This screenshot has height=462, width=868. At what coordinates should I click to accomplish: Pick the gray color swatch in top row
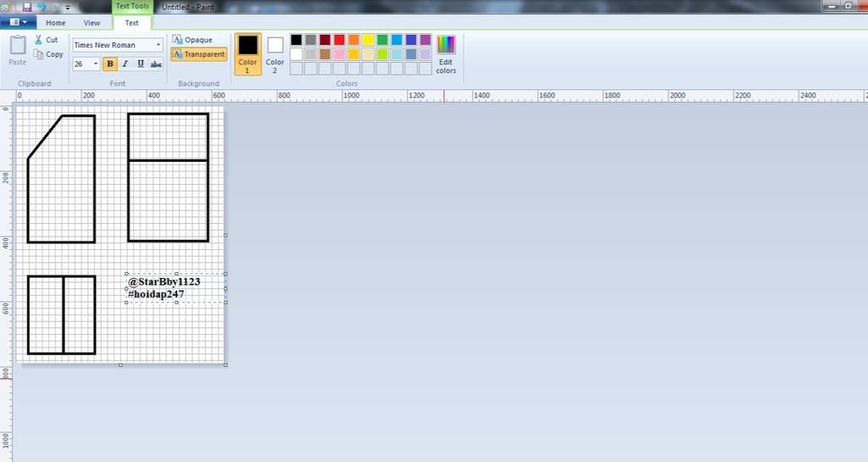click(310, 40)
